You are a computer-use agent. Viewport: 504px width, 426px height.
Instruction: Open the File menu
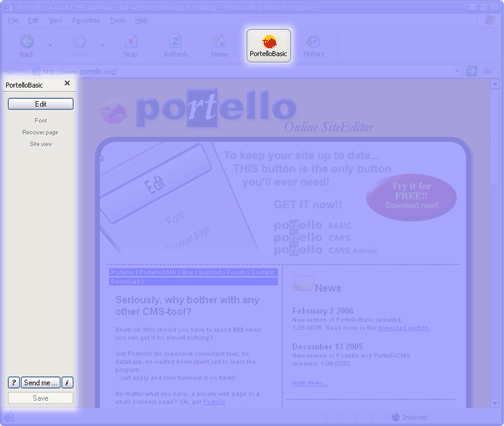pos(13,21)
